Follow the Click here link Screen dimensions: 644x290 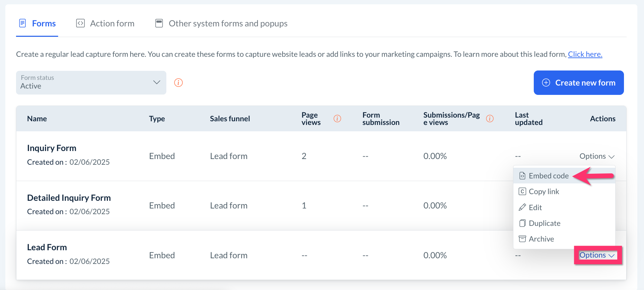(585, 54)
